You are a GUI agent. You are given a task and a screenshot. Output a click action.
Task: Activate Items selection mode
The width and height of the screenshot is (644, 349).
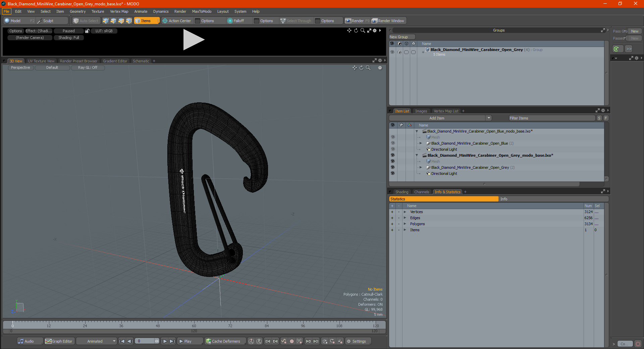tap(147, 21)
